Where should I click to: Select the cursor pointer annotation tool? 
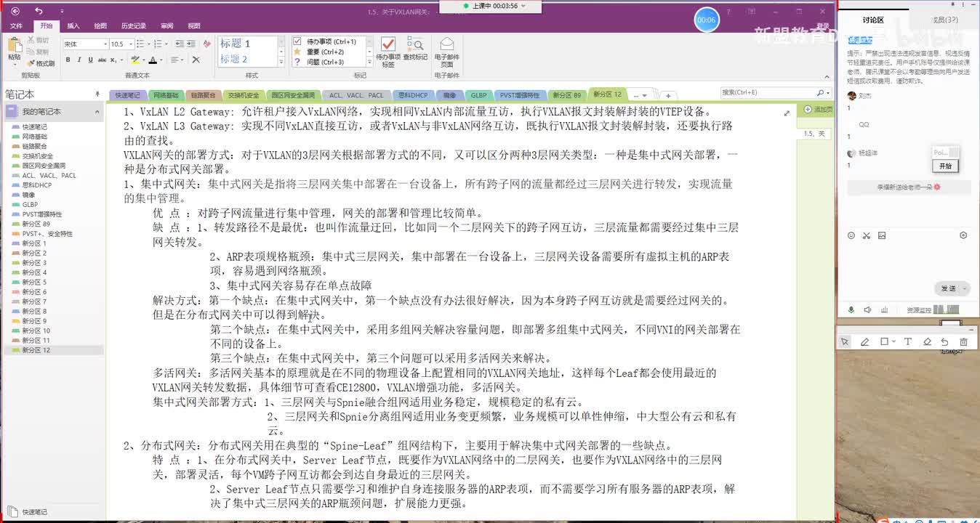(x=845, y=341)
